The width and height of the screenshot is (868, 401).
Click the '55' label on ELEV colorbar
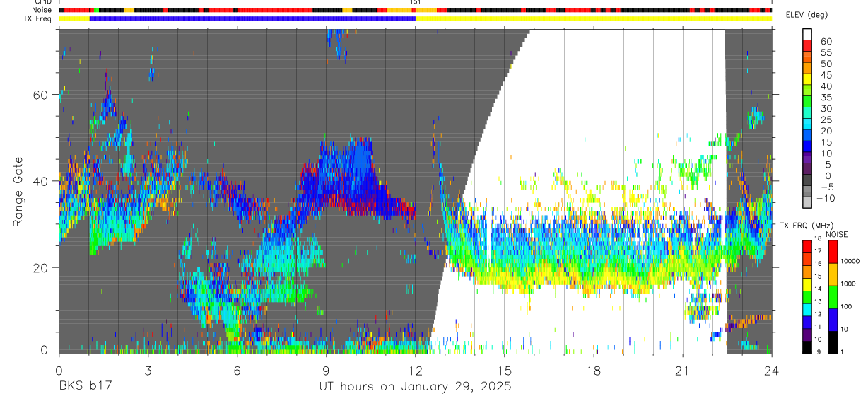click(x=826, y=53)
